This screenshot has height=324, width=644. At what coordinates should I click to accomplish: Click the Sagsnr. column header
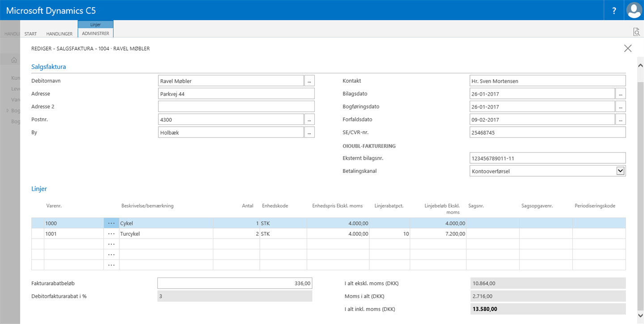[476, 206]
